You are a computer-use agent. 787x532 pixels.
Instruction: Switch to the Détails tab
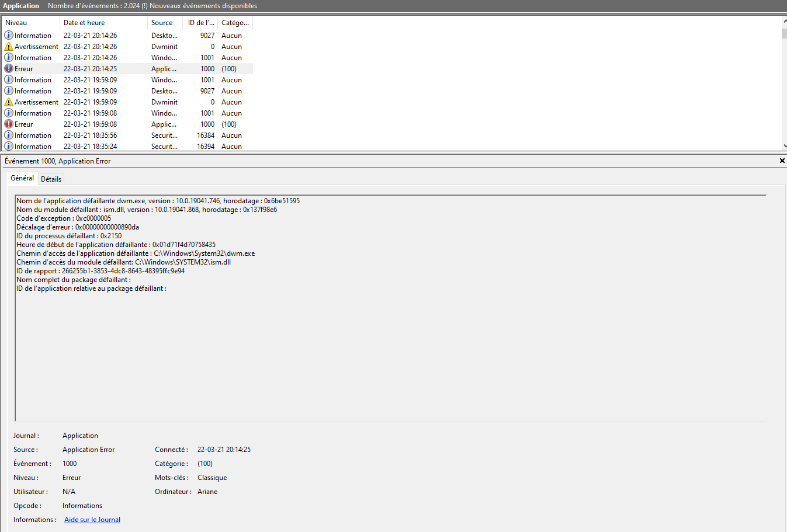tap(51, 179)
